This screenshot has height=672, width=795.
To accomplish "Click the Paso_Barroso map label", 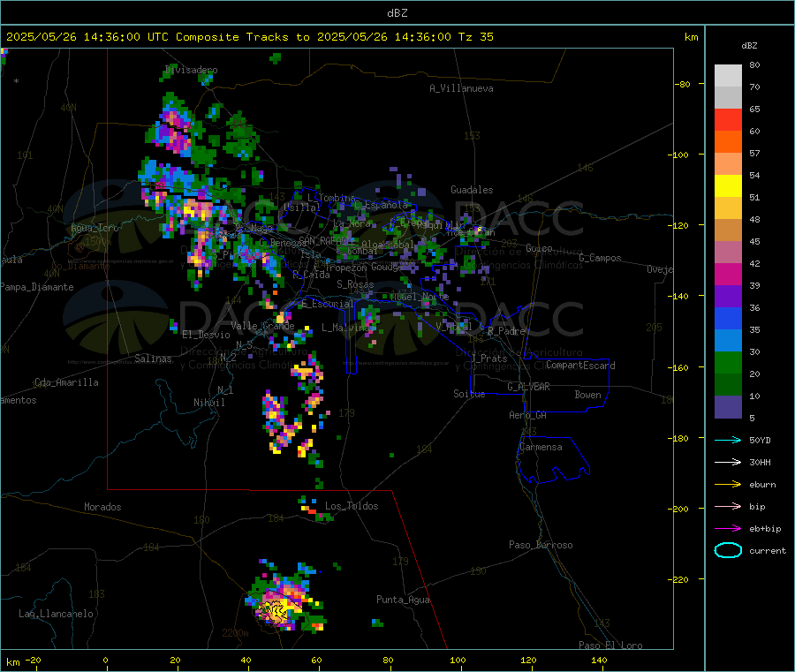I will [541, 545].
